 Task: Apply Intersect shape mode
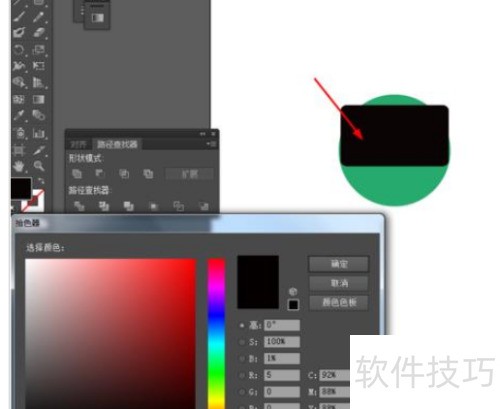(124, 174)
